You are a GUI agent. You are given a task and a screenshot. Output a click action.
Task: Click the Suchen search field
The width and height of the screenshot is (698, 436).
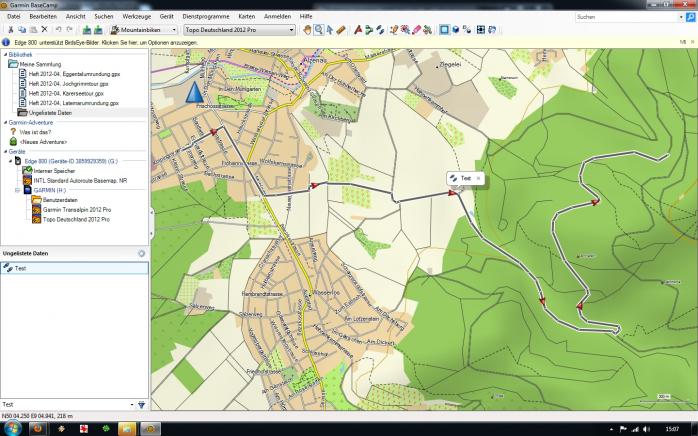625,17
